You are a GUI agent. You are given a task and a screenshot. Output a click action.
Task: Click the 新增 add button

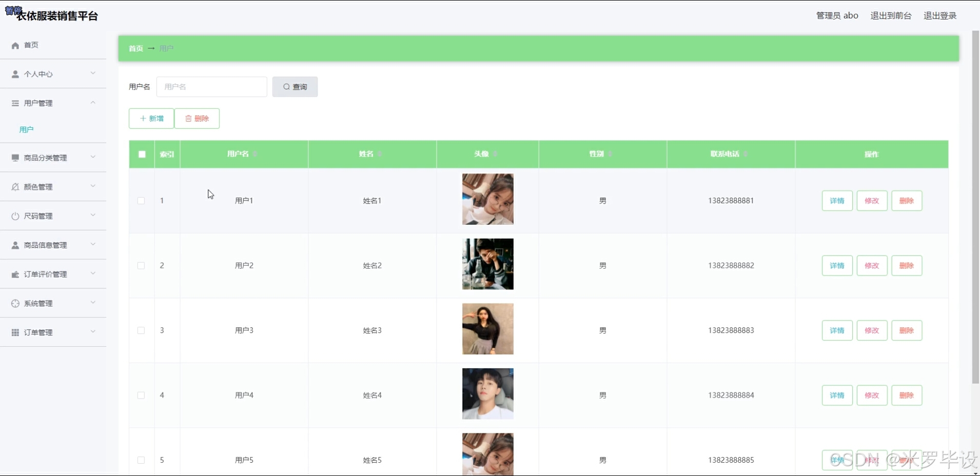click(151, 118)
